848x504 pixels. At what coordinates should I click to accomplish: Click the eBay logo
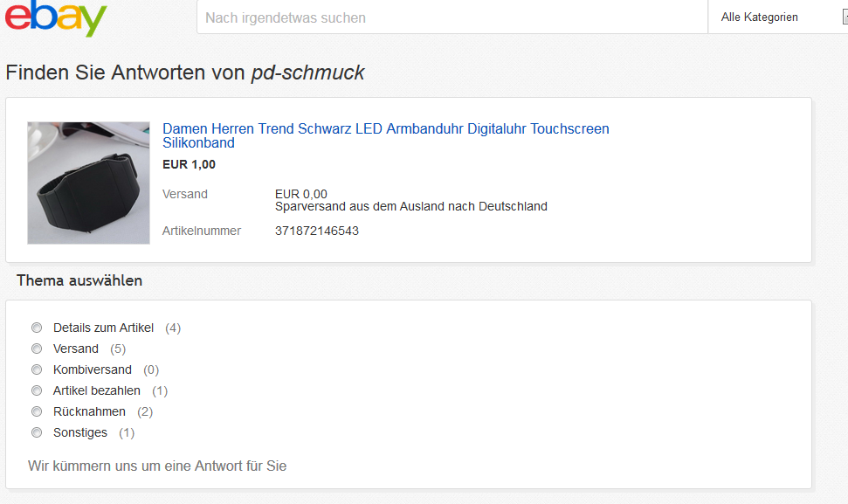56,17
